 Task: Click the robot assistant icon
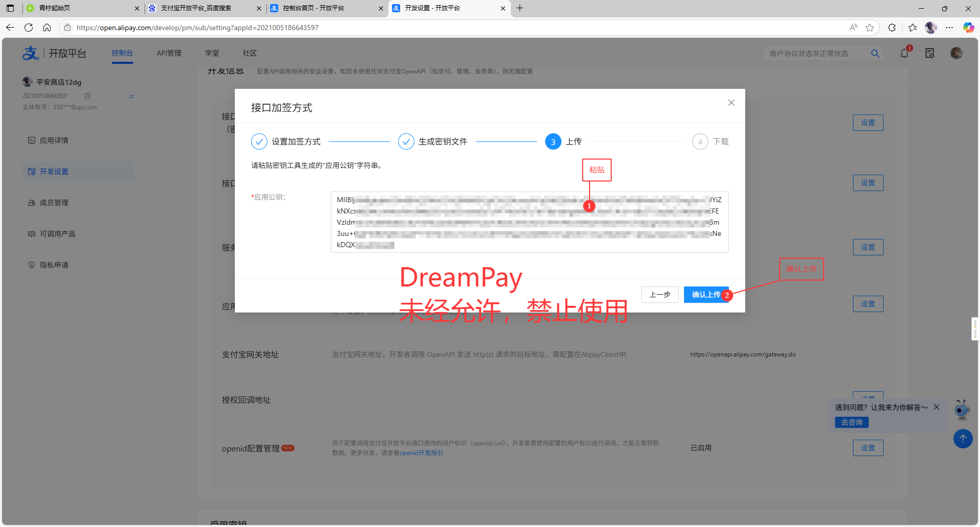click(962, 410)
